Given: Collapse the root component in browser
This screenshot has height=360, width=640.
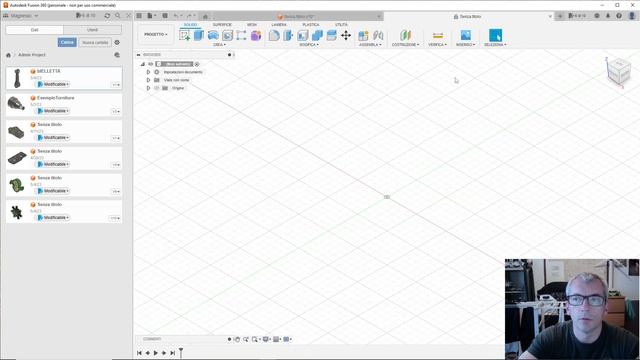Looking at the screenshot, I should (x=143, y=64).
